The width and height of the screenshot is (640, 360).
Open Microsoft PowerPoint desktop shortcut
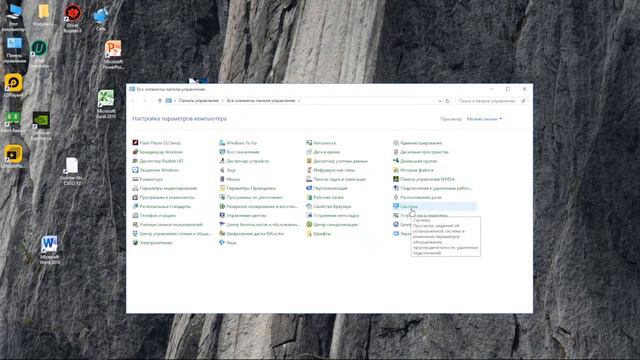[x=113, y=55]
